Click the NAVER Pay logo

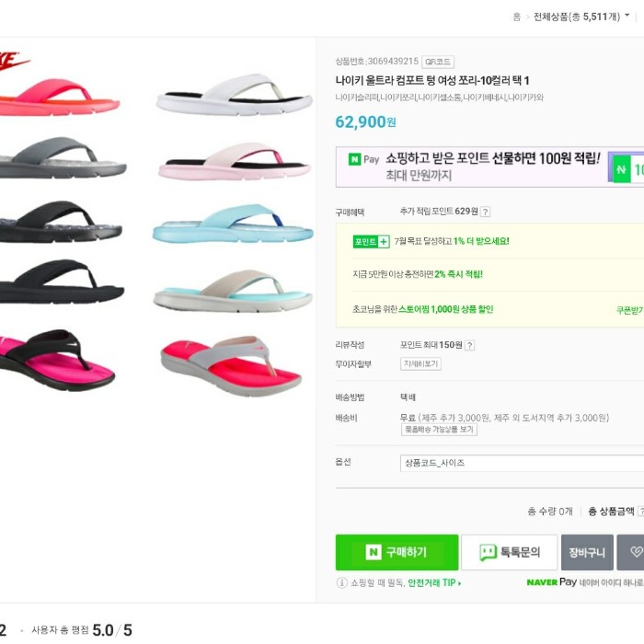tap(551, 582)
